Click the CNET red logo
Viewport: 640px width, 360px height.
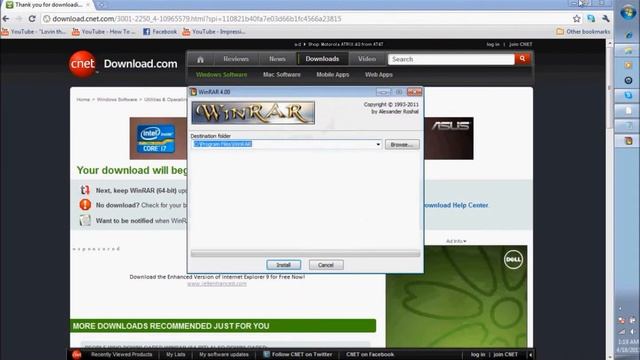[x=82, y=64]
